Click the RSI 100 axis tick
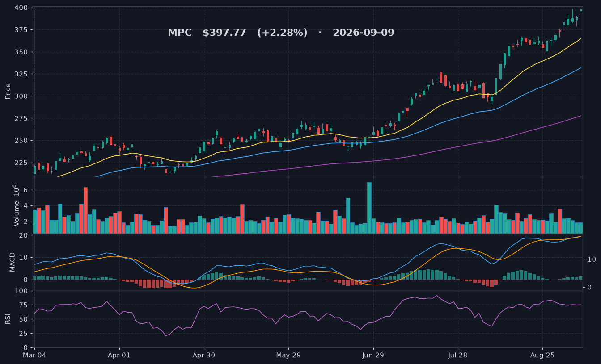Image resolution: width=601 pixels, height=364 pixels. (21, 291)
